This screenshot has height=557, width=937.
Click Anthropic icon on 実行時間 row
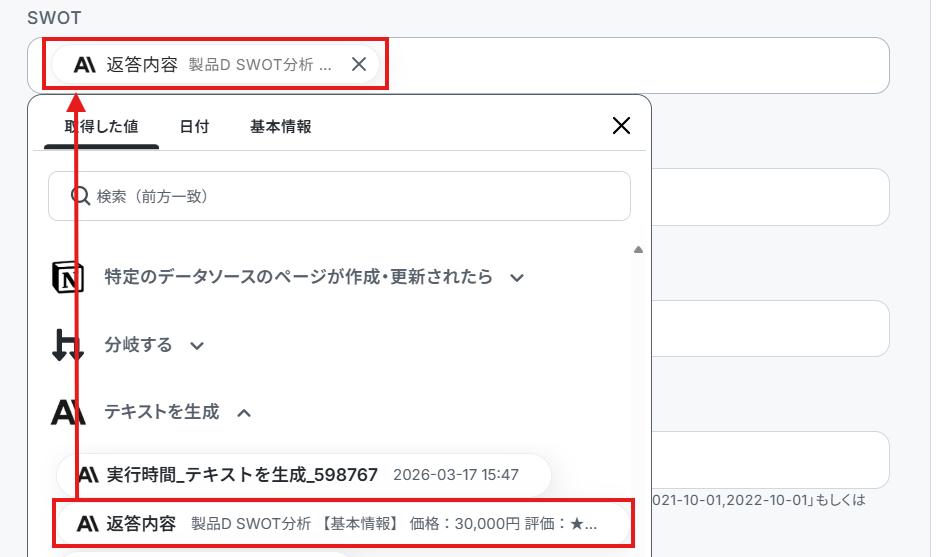click(x=88, y=475)
